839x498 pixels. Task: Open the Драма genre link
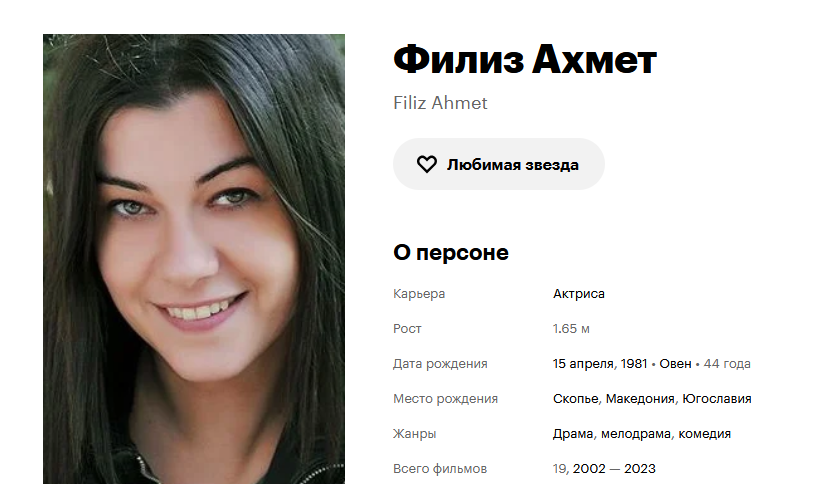tap(573, 434)
